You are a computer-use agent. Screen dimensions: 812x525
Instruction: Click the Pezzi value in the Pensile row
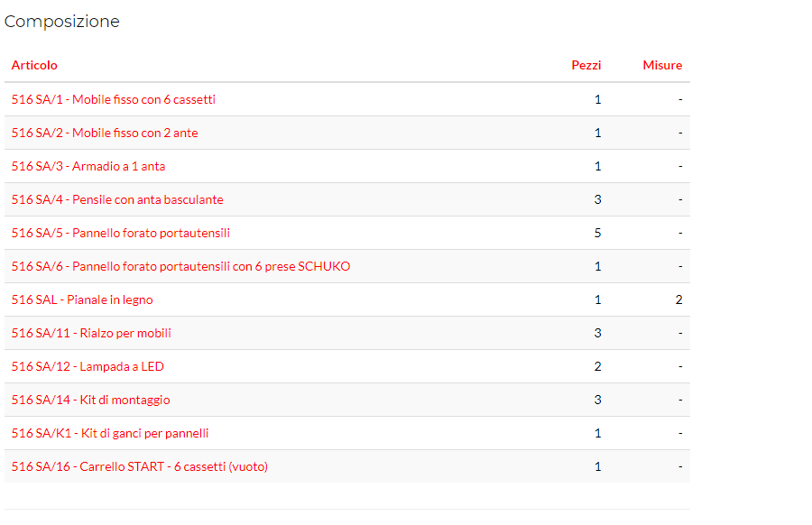[597, 199]
